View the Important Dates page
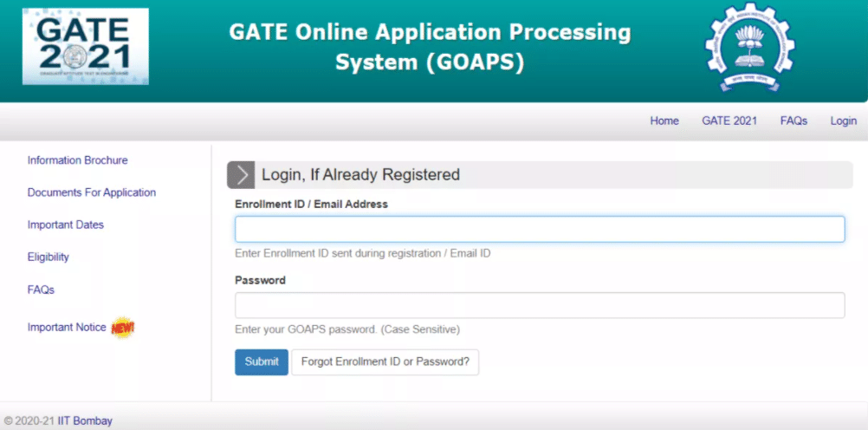 (65, 225)
